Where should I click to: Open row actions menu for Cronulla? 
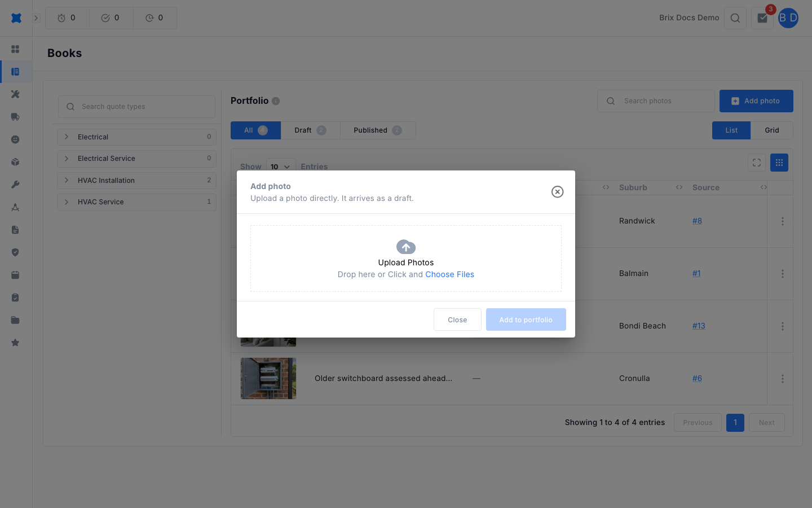[782, 379]
